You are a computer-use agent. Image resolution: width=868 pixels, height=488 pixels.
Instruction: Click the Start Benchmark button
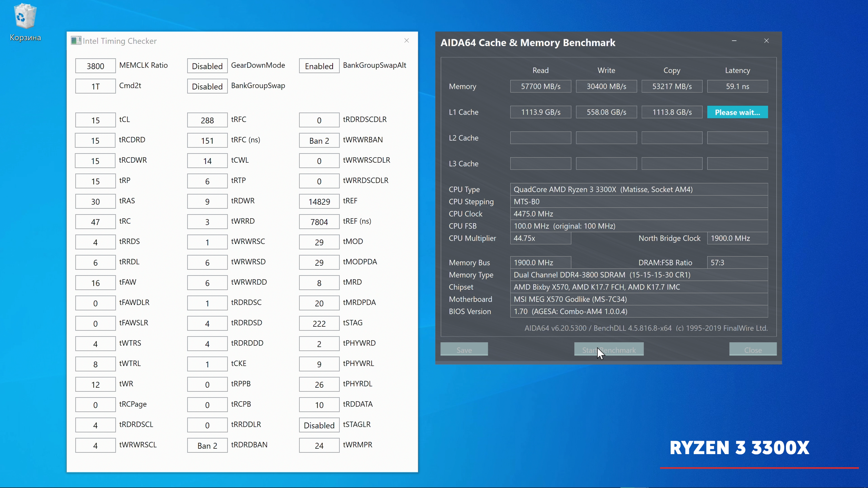pyautogui.click(x=609, y=349)
